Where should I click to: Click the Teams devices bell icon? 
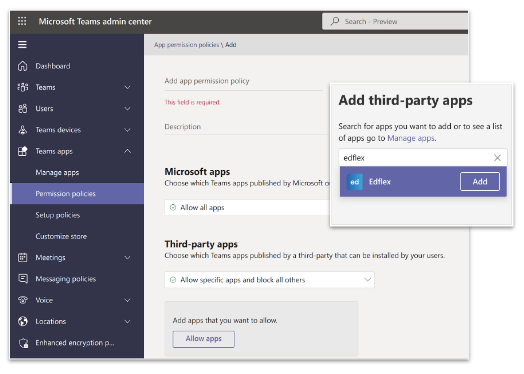point(23,130)
